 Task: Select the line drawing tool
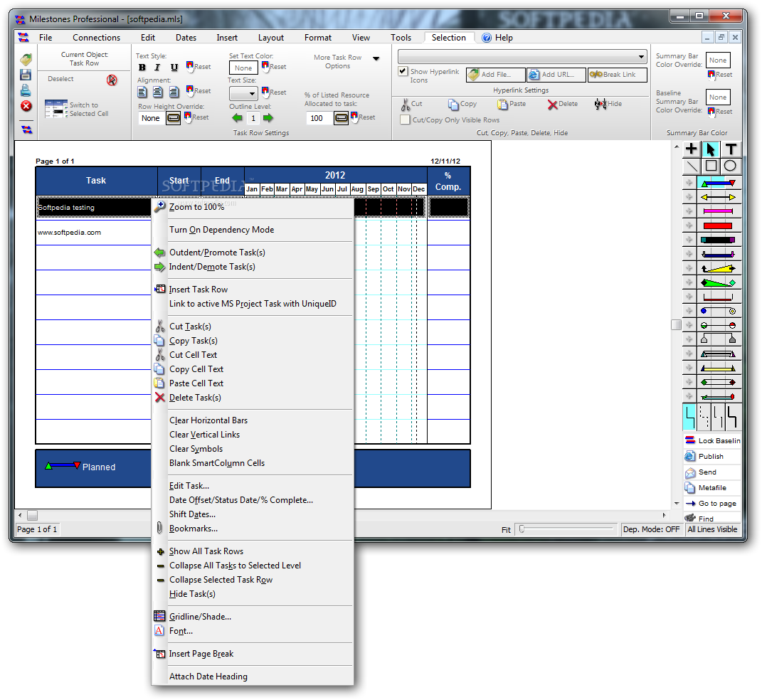click(x=691, y=166)
